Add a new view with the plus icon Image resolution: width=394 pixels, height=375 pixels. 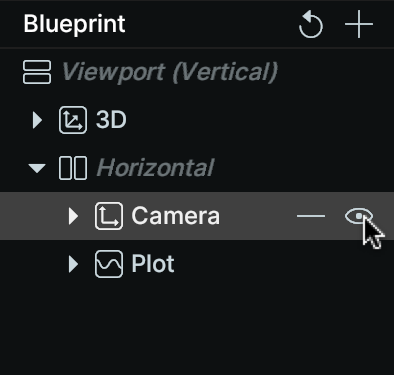[359, 24]
